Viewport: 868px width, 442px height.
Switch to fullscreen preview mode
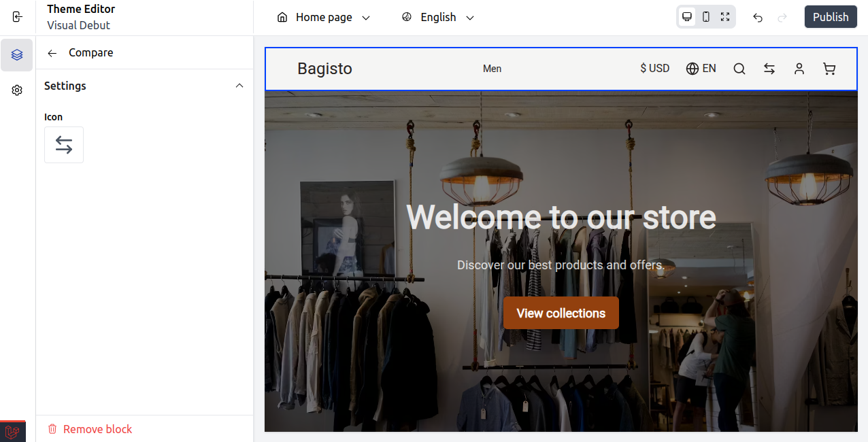point(725,17)
